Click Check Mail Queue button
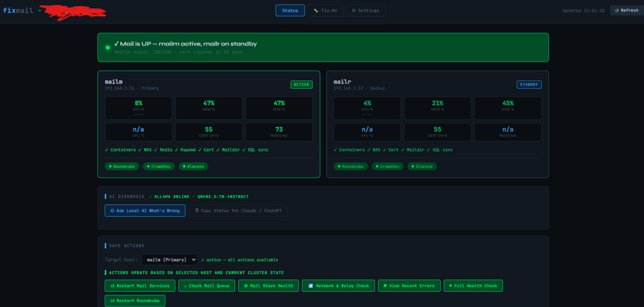 click(207, 286)
